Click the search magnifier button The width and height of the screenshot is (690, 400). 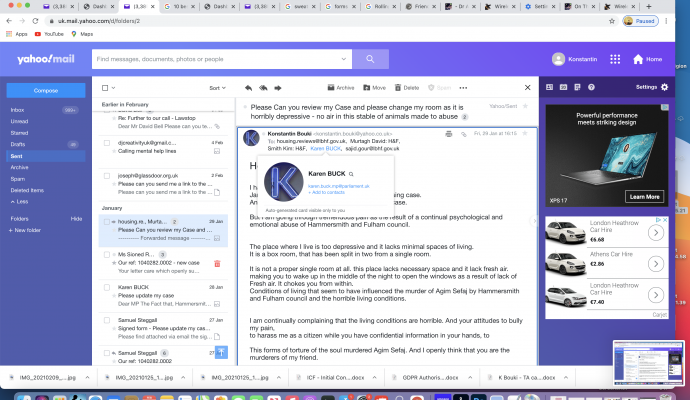pos(370,59)
